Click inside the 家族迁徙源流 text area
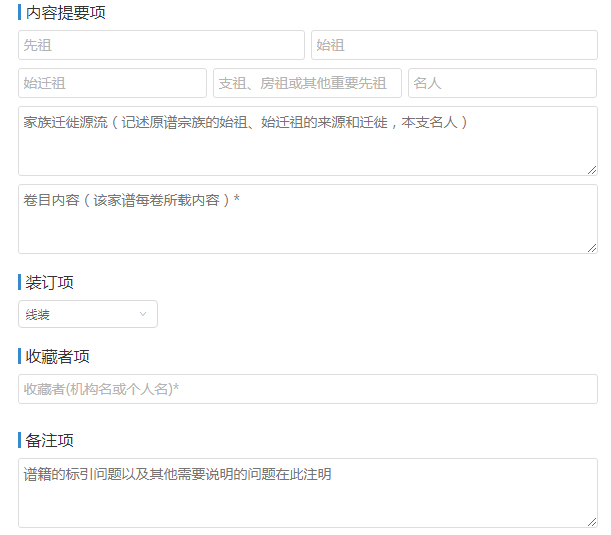Image resolution: width=611 pixels, height=535 pixels. click(x=307, y=141)
